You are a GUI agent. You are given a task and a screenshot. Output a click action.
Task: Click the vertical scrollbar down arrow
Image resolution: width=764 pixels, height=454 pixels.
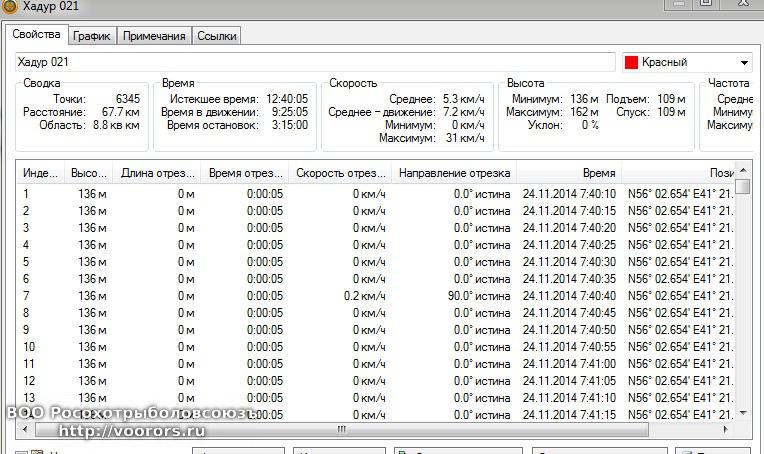point(742,412)
